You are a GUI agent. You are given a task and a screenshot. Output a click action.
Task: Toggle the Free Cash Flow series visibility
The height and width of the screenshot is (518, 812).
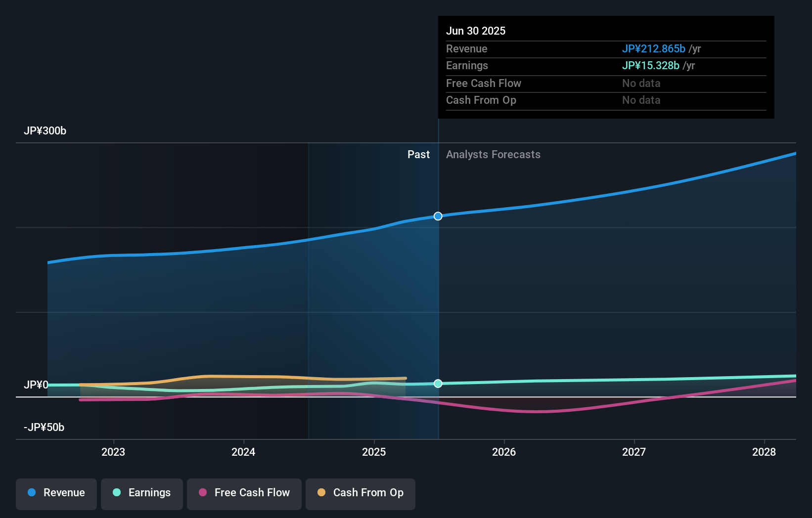coord(244,494)
